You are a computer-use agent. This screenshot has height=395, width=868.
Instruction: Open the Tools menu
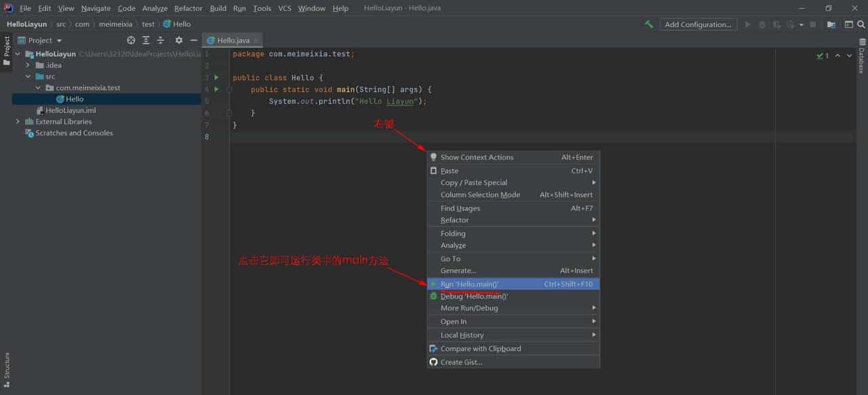tap(262, 8)
